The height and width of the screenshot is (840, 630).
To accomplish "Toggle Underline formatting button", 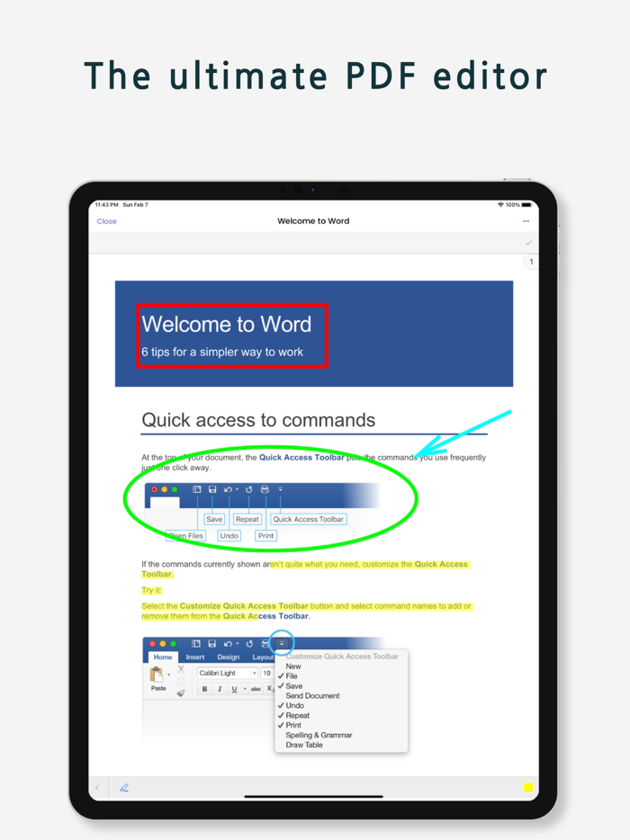I will point(234,689).
